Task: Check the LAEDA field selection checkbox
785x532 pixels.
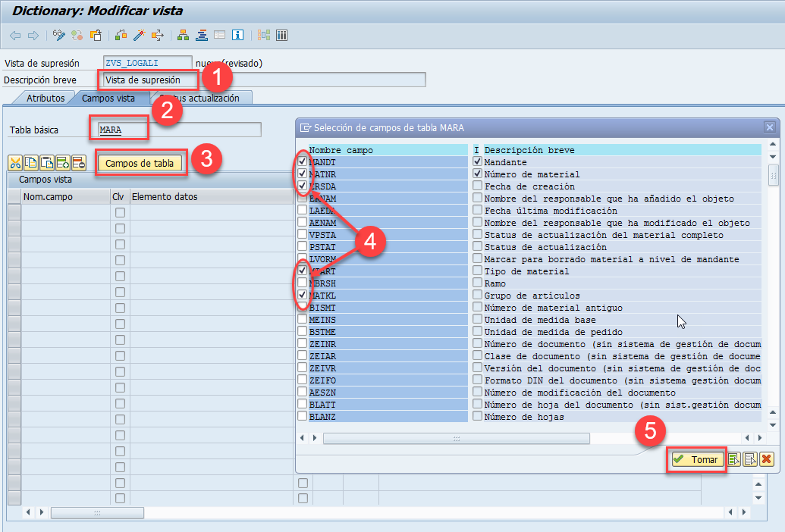Action: [x=303, y=210]
